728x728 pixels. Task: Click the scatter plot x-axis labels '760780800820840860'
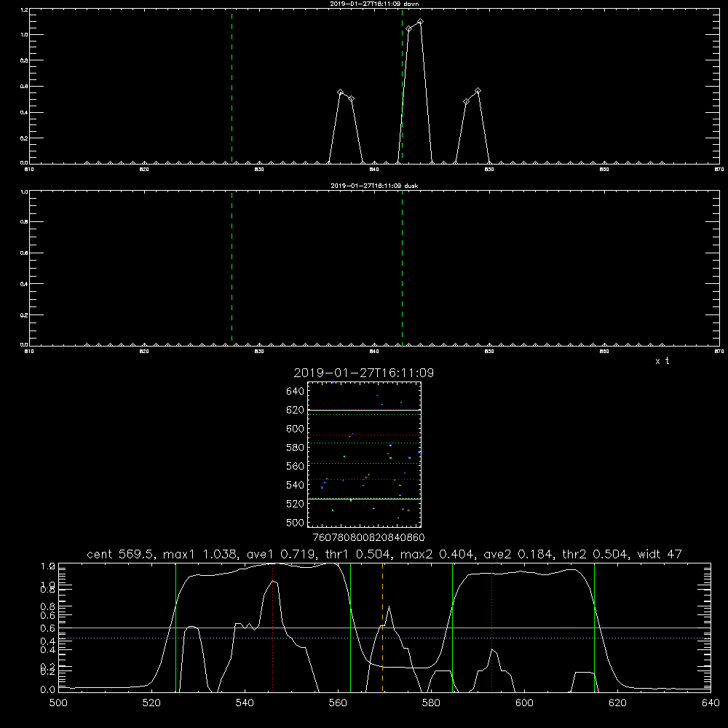coord(368,538)
